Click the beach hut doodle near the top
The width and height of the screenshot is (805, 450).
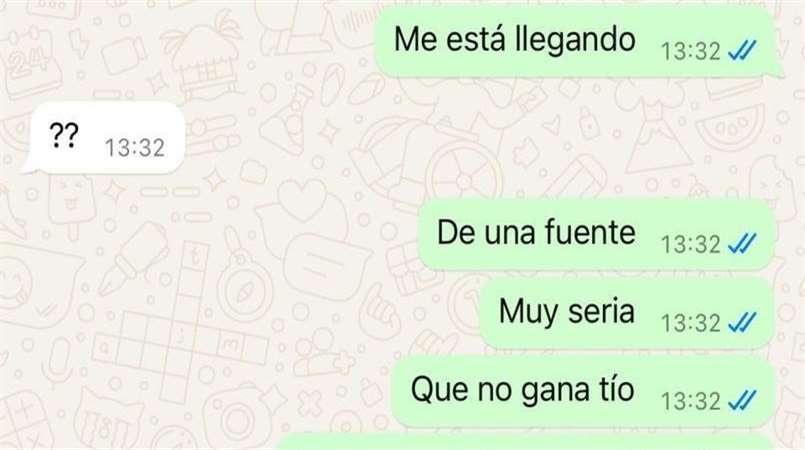[x=204, y=54]
